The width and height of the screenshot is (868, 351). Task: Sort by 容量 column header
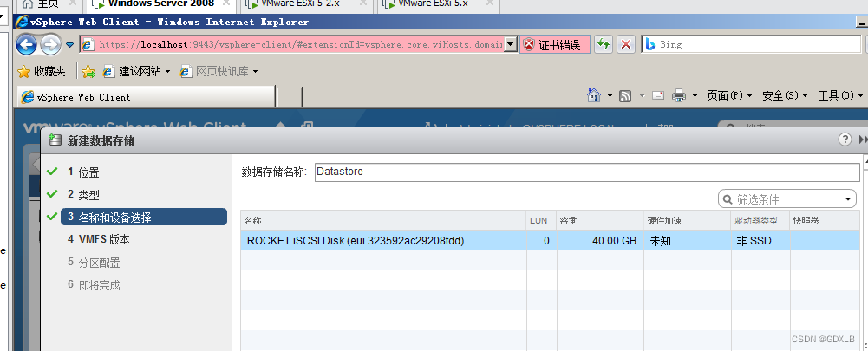coord(599,220)
